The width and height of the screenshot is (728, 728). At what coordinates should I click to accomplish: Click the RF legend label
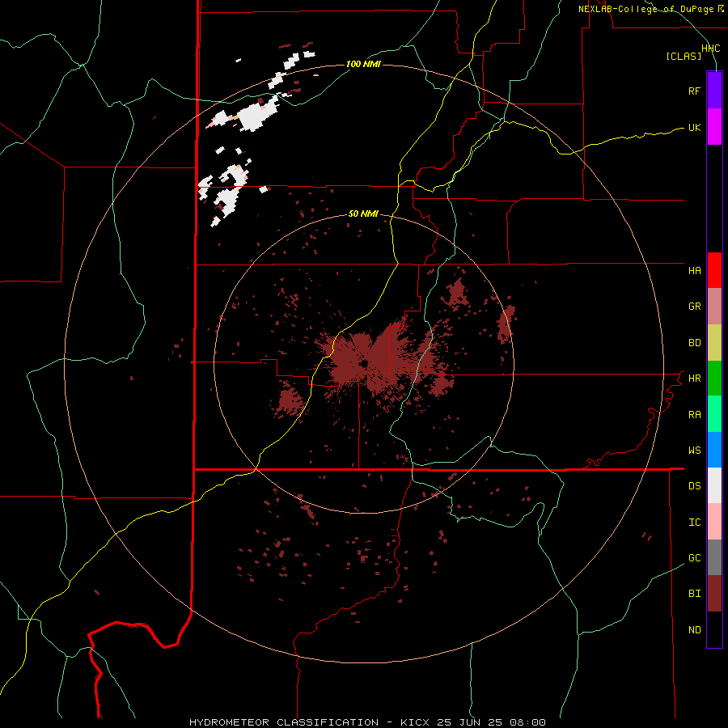(694, 91)
